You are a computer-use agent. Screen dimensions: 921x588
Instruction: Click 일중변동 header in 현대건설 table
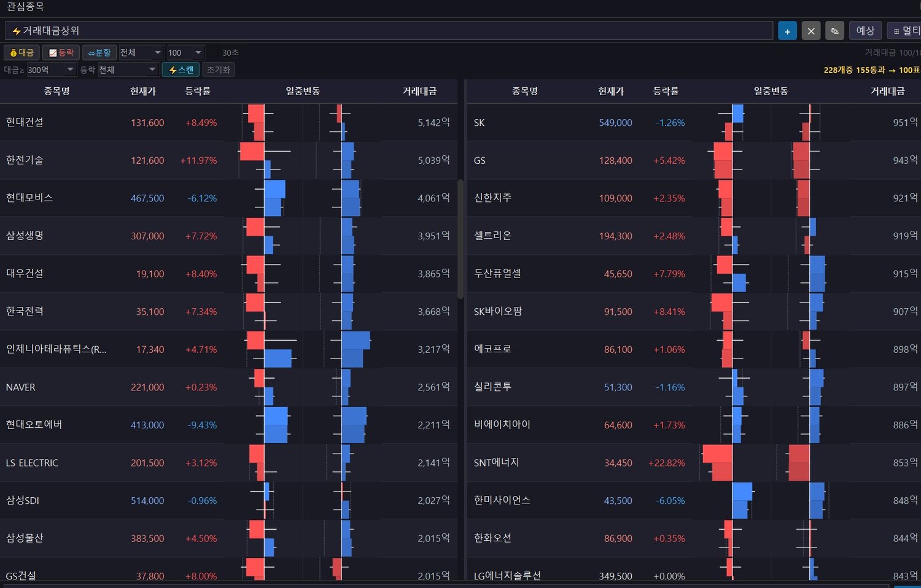[303, 91]
